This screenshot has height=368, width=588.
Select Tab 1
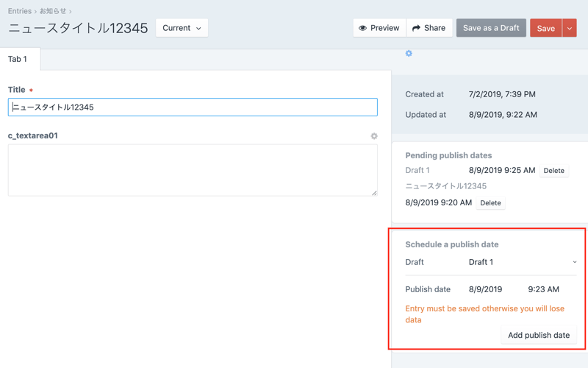click(18, 60)
